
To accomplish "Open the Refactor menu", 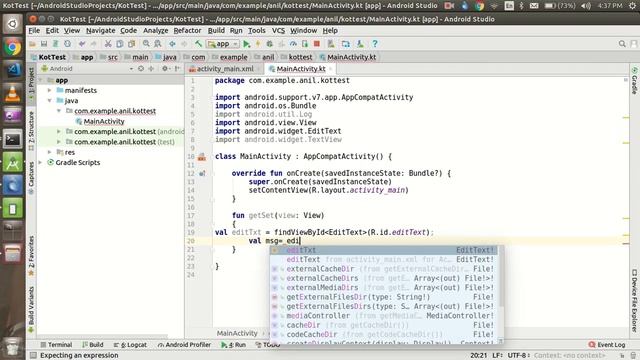I will 187,31.
